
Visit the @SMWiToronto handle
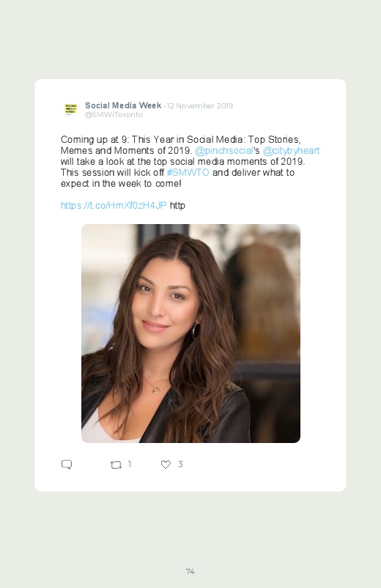[114, 115]
